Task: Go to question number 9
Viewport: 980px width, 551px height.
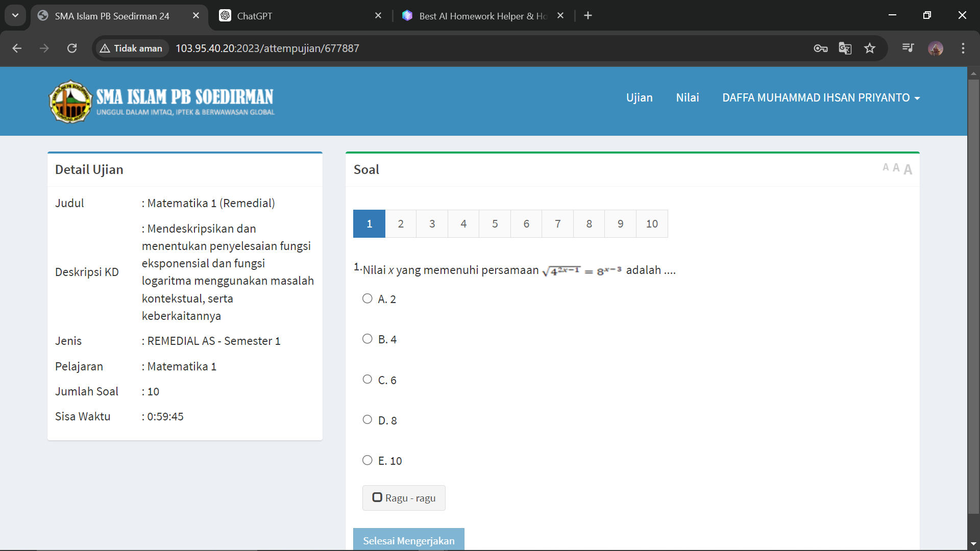Action: (x=621, y=223)
